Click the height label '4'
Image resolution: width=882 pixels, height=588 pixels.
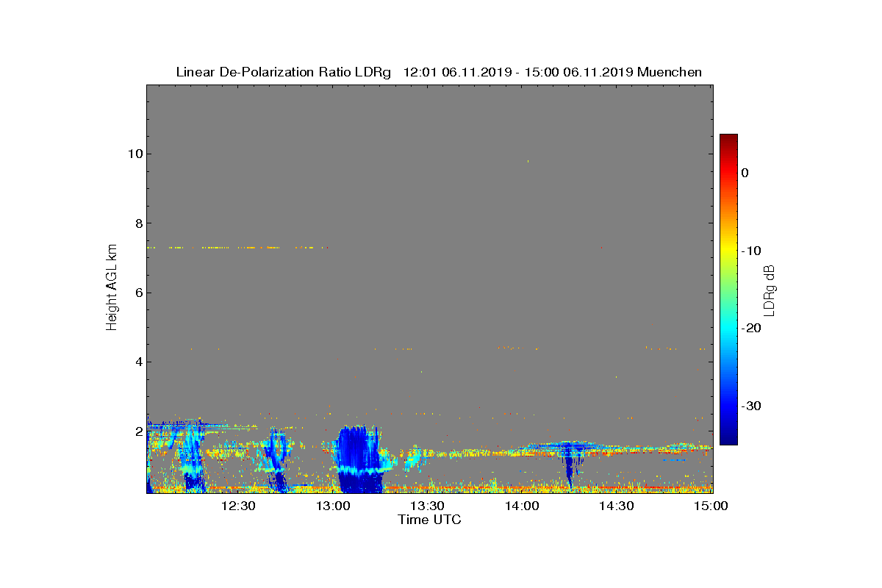[138, 362]
